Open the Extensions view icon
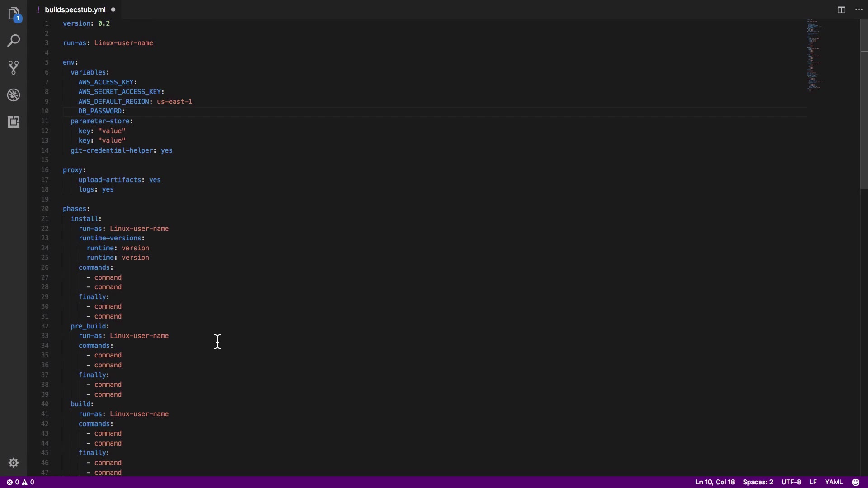This screenshot has height=488, width=868. pos(14,122)
